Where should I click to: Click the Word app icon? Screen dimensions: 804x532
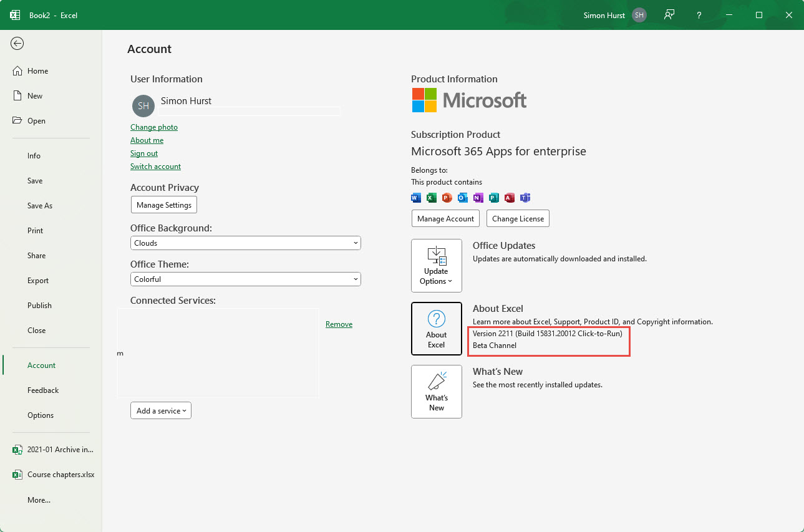tap(416, 198)
